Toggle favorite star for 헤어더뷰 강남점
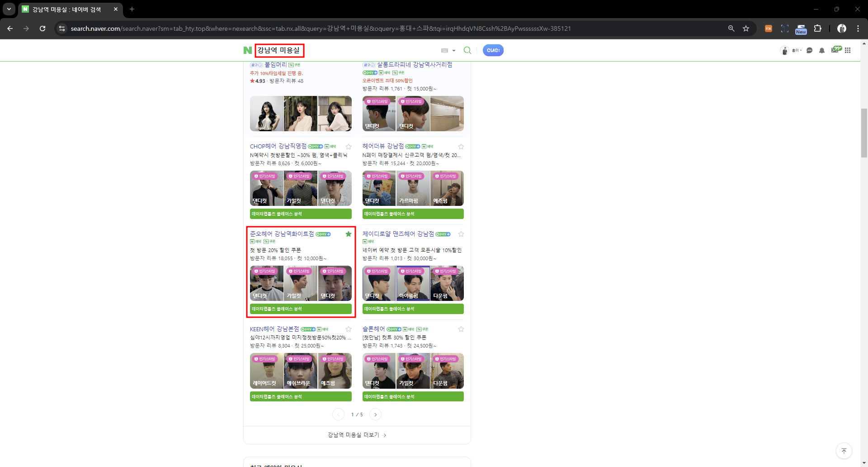 coord(461,147)
